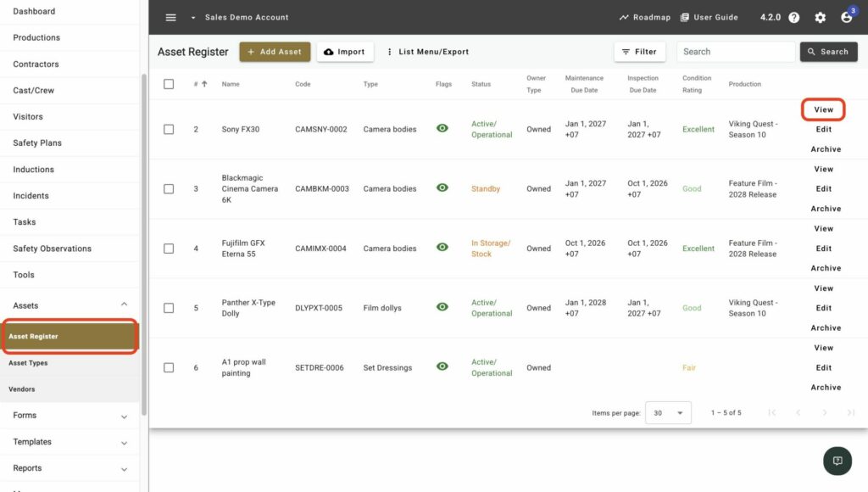868x492 pixels.
Task: Open the account switcher arrow beside Sales Demo Account
Action: coord(193,18)
